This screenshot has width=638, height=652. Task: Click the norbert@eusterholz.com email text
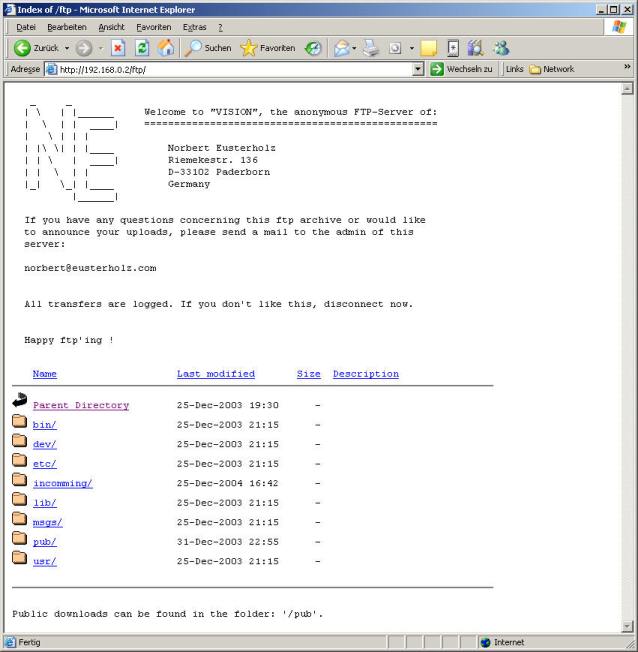point(90,268)
